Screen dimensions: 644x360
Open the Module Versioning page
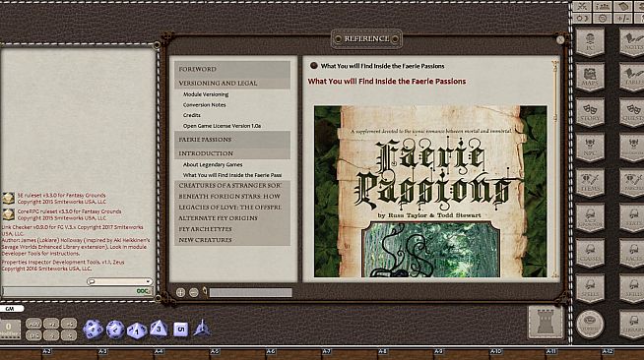(x=206, y=94)
